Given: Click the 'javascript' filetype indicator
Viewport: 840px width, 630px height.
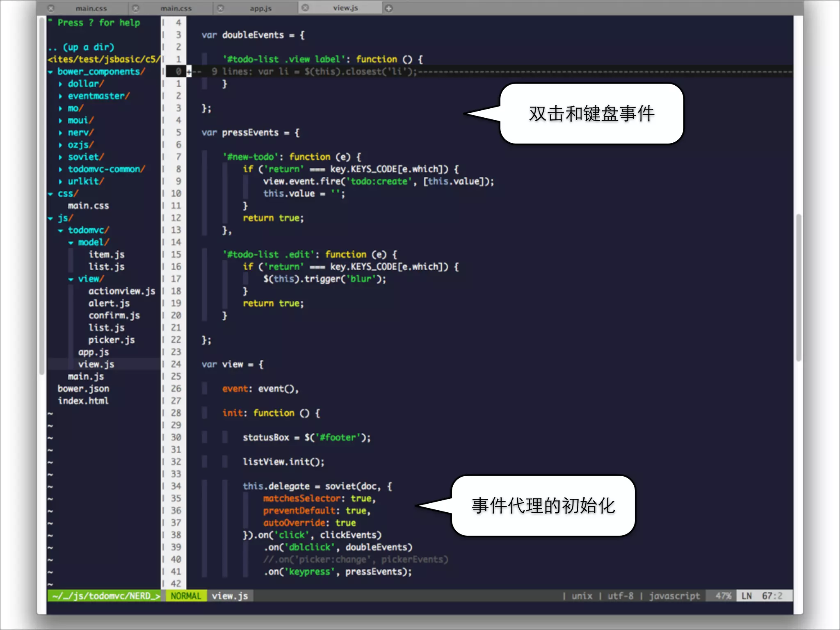Looking at the screenshot, I should click(674, 596).
